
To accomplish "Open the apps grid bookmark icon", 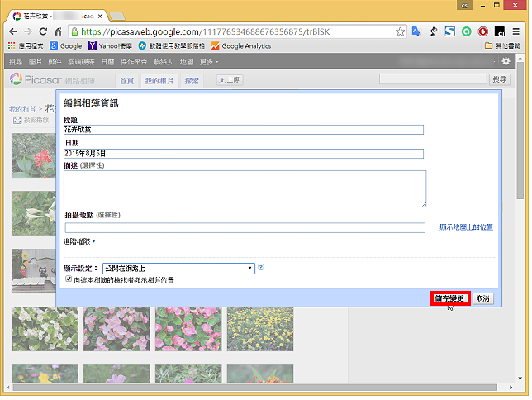I will tap(12, 45).
